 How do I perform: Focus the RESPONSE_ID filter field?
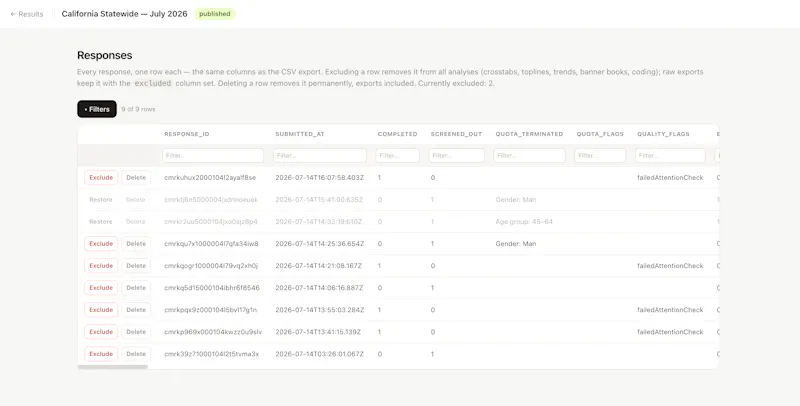pyautogui.click(x=213, y=156)
